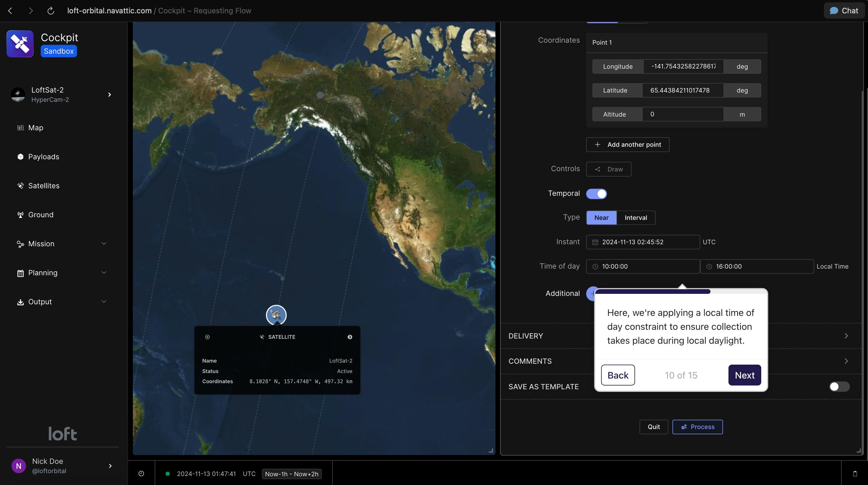Enable Save As Template toggle

[x=839, y=386]
